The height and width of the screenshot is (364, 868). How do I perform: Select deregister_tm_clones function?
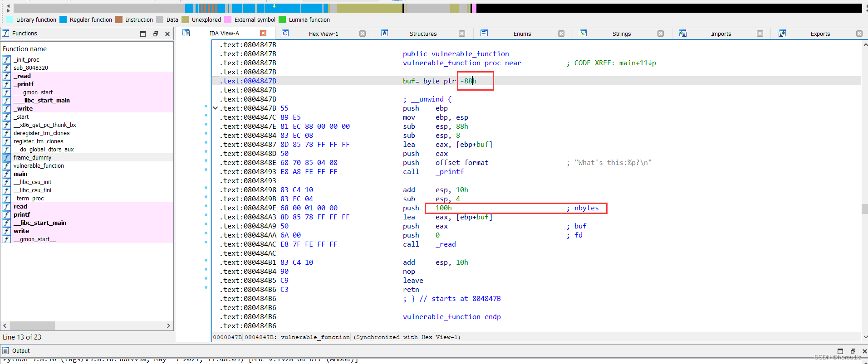pyautogui.click(x=41, y=133)
